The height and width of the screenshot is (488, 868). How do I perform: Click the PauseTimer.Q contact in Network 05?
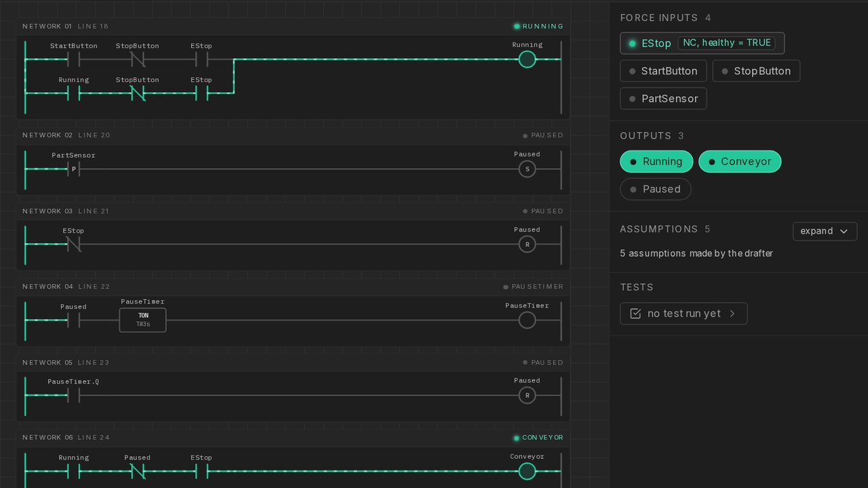point(74,395)
